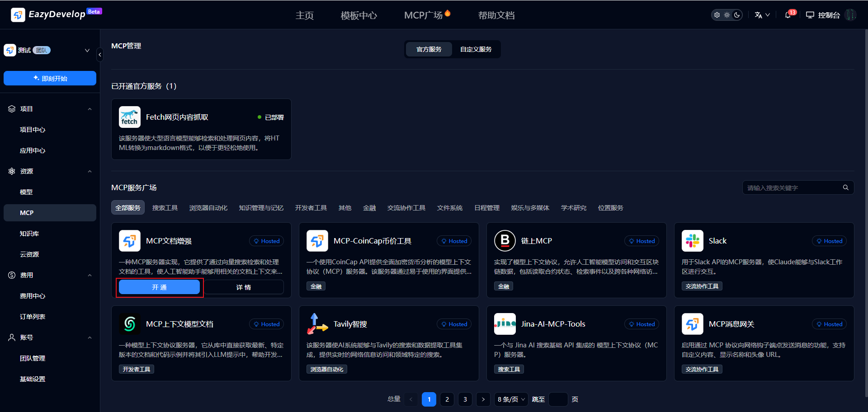Viewport: 868px width, 412px height.
Task: Switch to light theme sun mode
Action: [727, 15]
